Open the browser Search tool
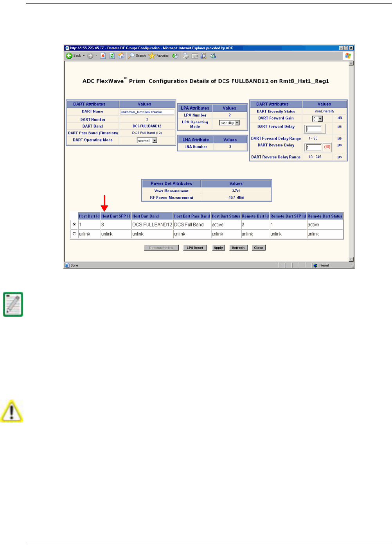The width and height of the screenshot is (392, 545). point(137,56)
